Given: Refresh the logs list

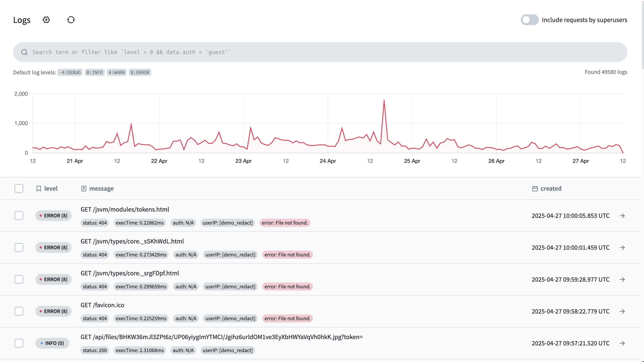Looking at the screenshot, I should pos(71,20).
